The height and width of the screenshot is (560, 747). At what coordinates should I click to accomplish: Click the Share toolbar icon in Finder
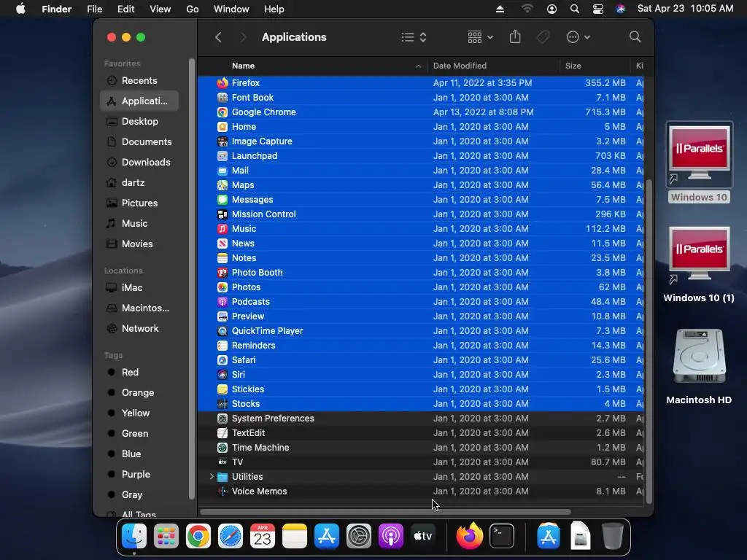515,36
